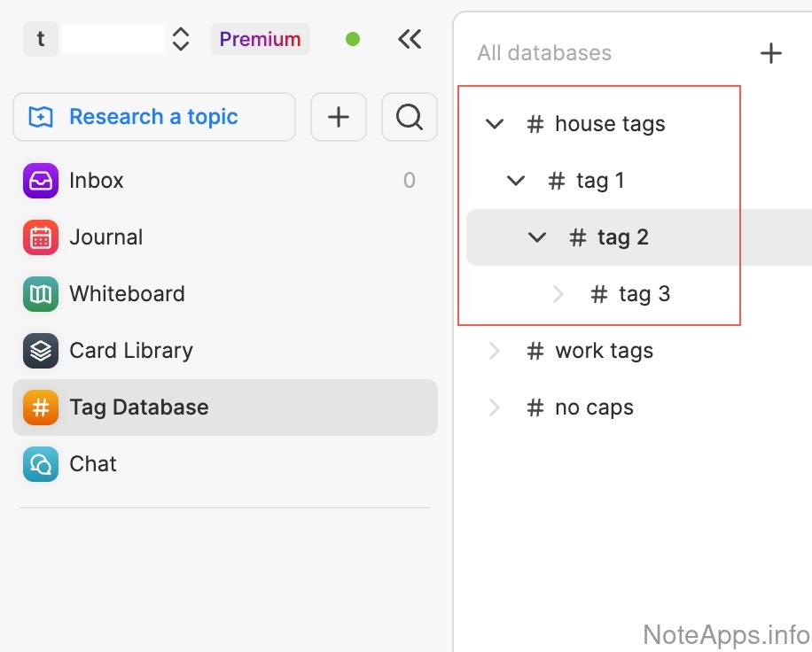Collapse the house tags tree node

[x=495, y=124]
